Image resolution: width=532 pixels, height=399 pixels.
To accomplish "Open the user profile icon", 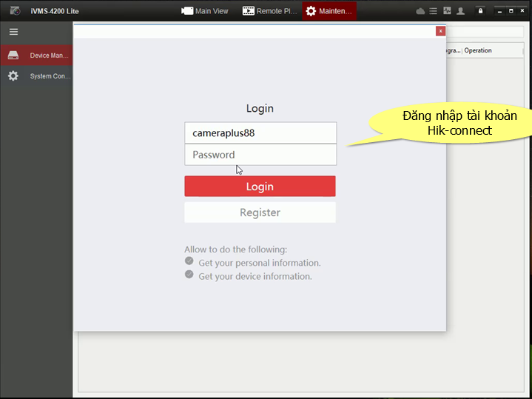I will pyautogui.click(x=460, y=11).
